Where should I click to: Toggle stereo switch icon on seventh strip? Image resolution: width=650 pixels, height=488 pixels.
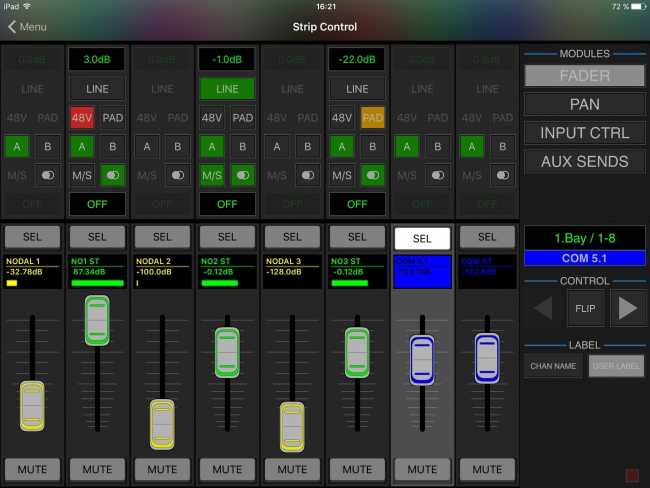coord(438,175)
